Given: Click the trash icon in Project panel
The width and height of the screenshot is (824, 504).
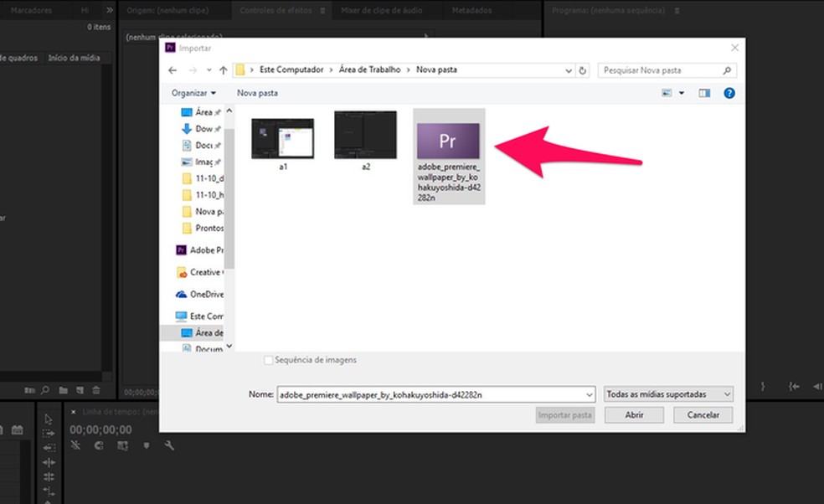Looking at the screenshot, I should coord(96,390).
